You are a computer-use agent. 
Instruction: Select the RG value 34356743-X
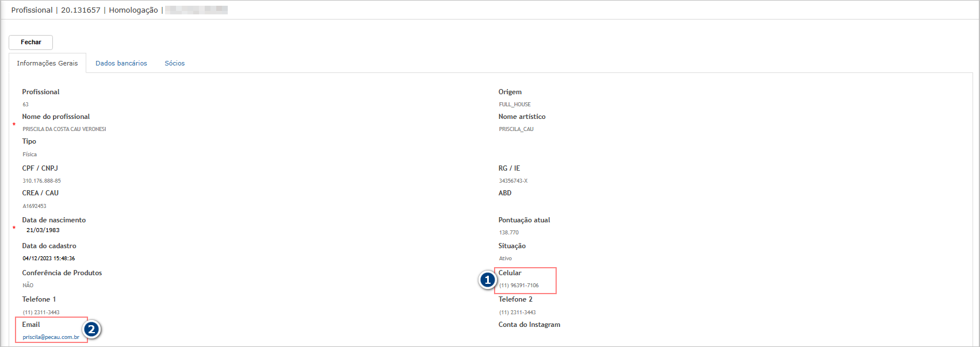pos(513,181)
